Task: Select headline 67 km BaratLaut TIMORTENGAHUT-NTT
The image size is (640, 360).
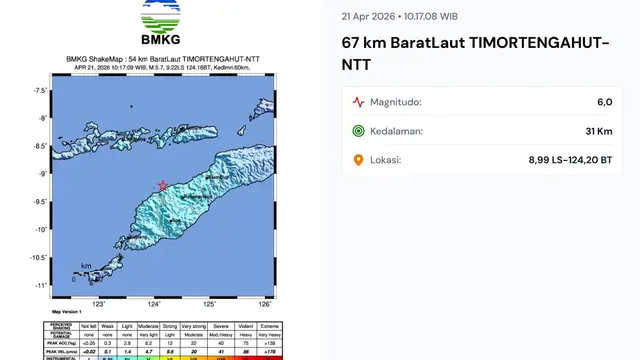Action: [x=476, y=53]
